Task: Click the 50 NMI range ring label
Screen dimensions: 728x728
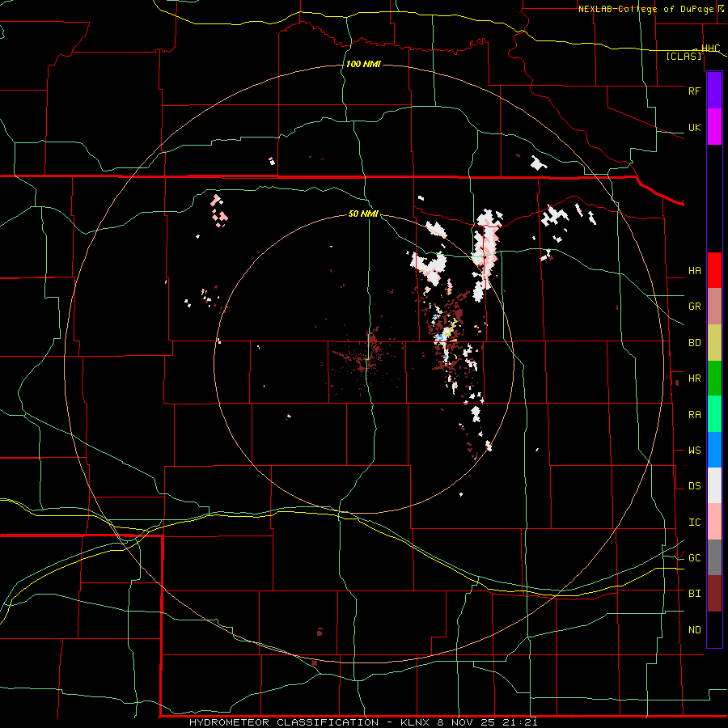Action: (x=363, y=214)
